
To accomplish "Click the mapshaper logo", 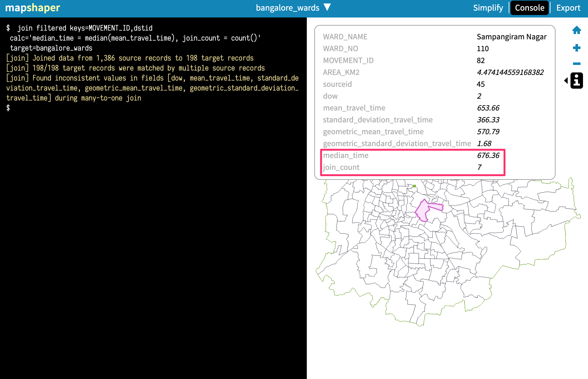I will coord(32,7).
